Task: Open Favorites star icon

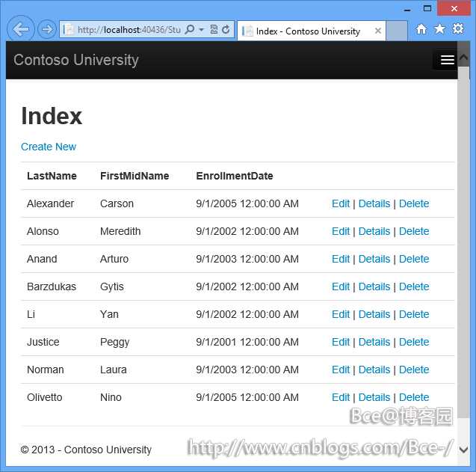Action: pos(439,29)
